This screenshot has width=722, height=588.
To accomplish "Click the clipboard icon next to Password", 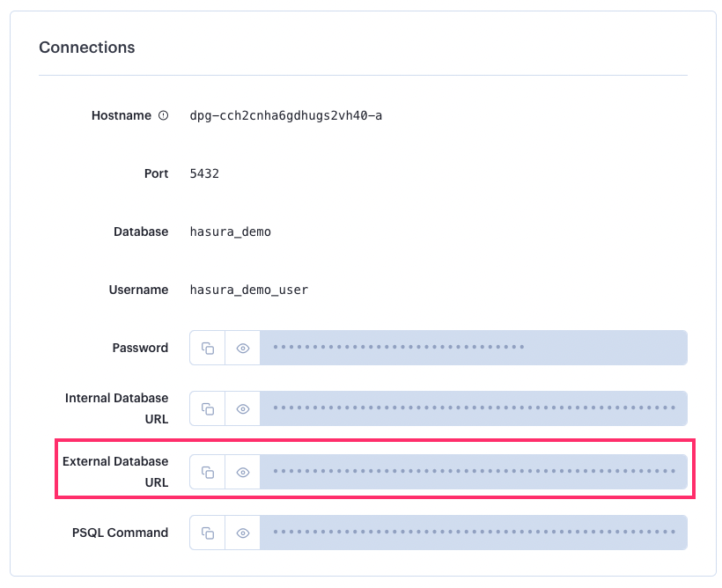I will [207, 348].
